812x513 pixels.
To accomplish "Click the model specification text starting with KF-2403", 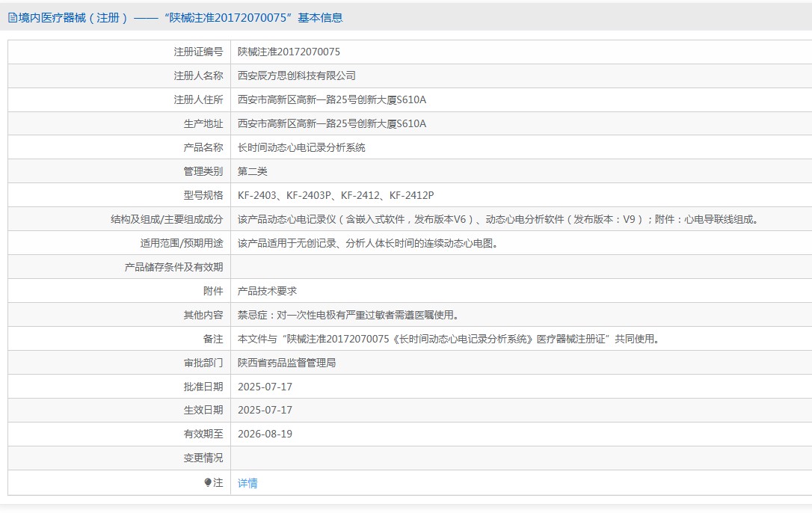I will [335, 196].
